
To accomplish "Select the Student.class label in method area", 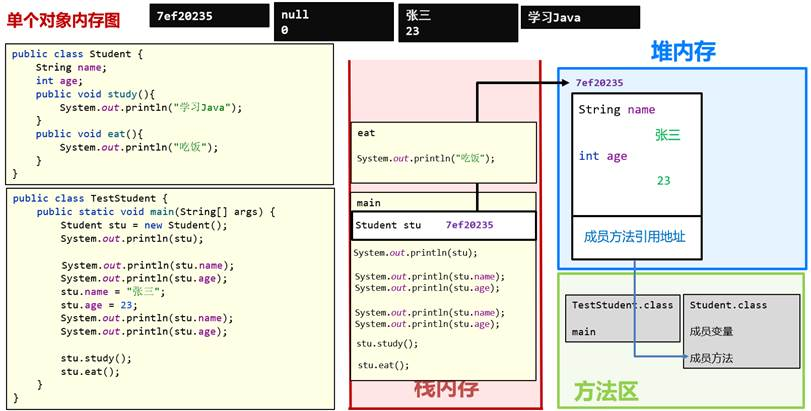I will pos(728,305).
